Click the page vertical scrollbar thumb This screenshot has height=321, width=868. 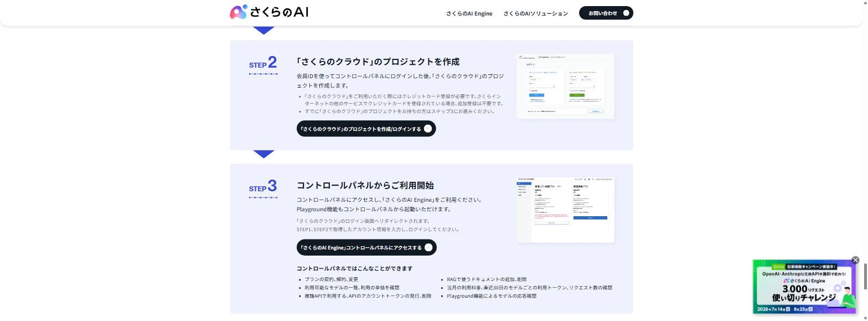(x=865, y=276)
